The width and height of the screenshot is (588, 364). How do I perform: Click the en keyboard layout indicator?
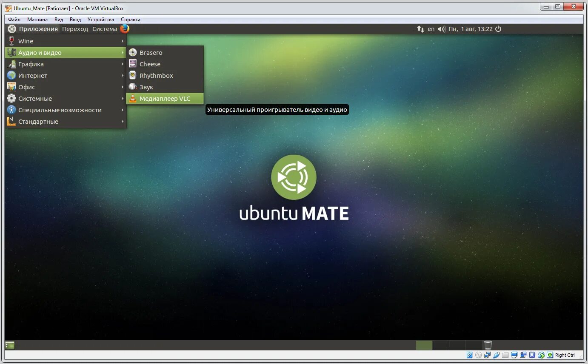pos(431,29)
